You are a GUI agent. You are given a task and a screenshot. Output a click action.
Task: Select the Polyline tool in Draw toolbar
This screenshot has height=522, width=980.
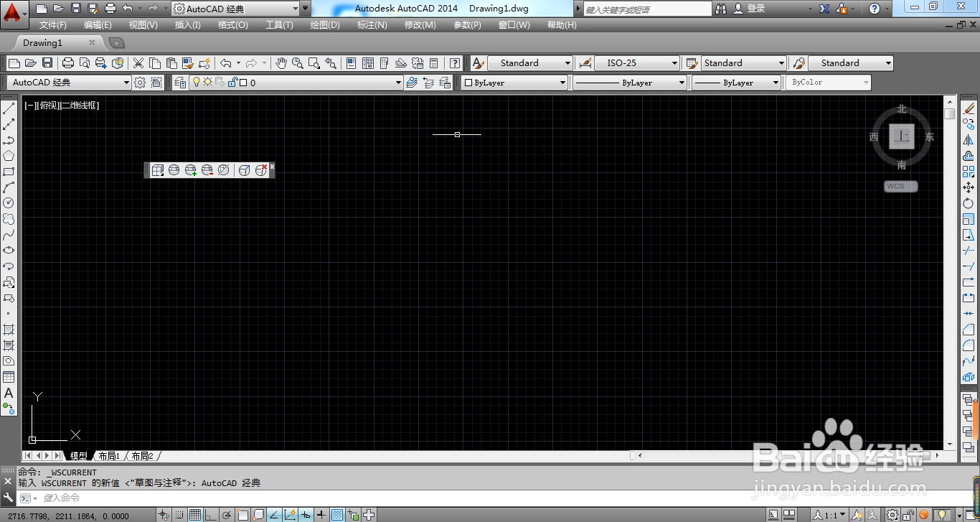click(x=9, y=140)
